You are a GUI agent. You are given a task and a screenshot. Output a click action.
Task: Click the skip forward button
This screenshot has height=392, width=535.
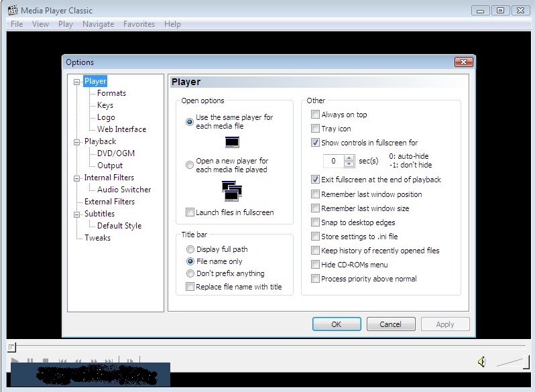tap(109, 361)
